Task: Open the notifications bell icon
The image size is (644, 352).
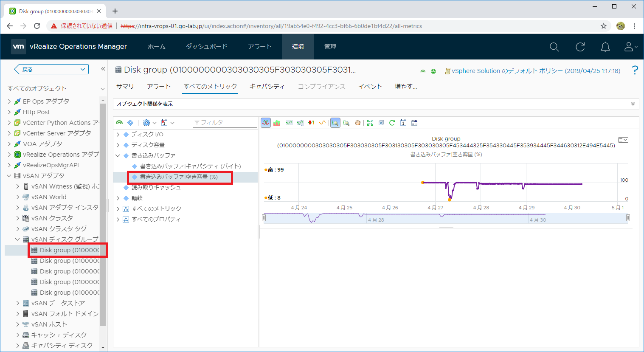Action: pyautogui.click(x=605, y=47)
